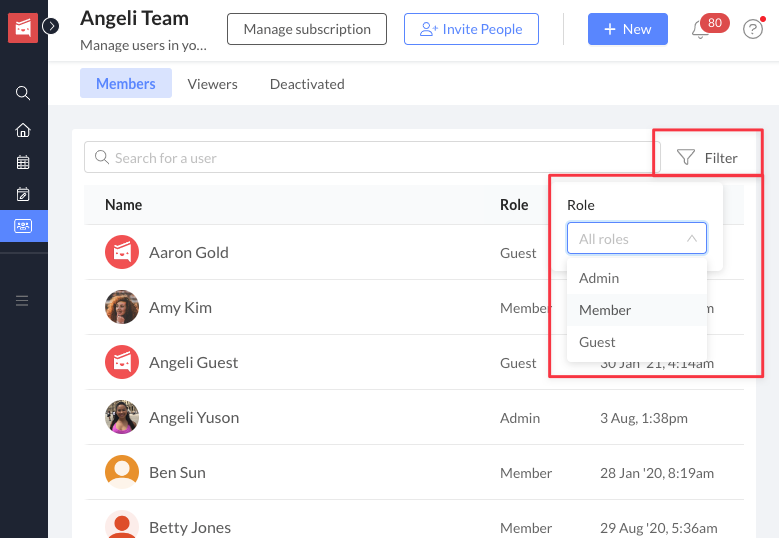
Task: Click Admin role of Angeli Yuson
Action: [520, 418]
